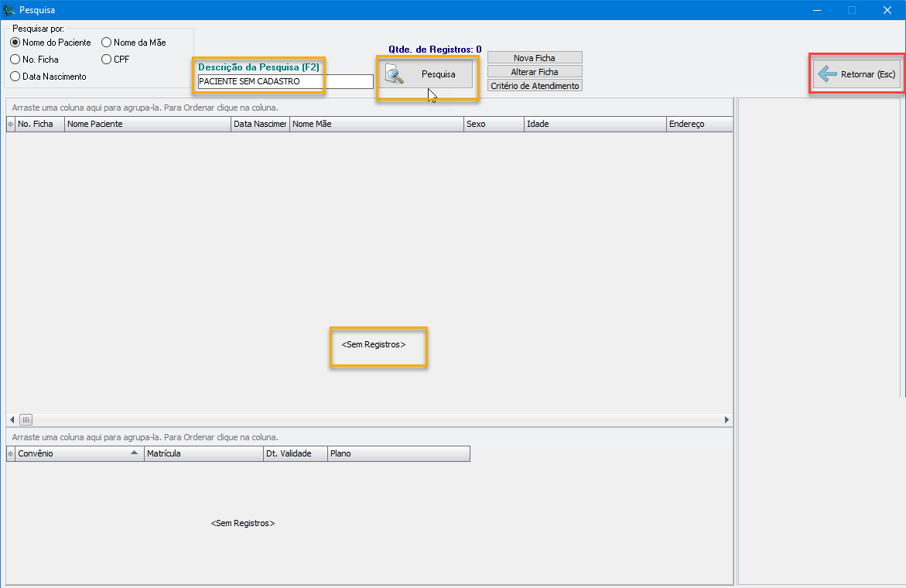The height and width of the screenshot is (588, 906).
Task: Open Critério de Atendimento
Action: click(x=534, y=86)
